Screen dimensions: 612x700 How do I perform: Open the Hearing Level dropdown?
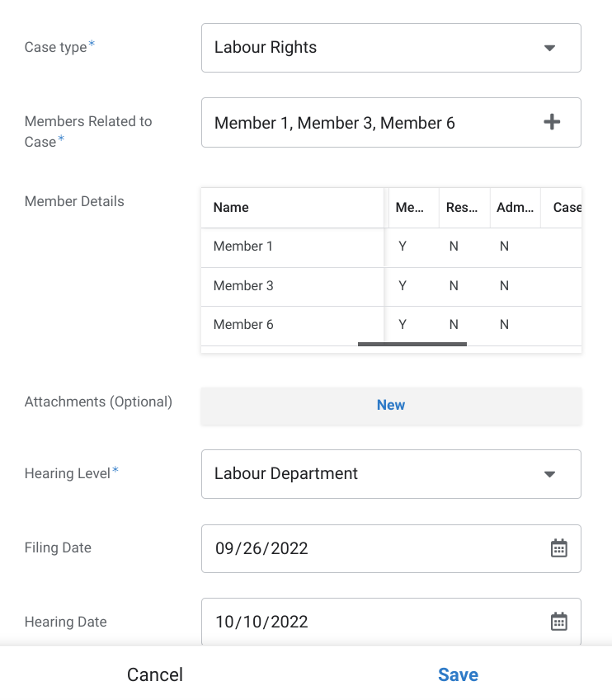coord(391,474)
